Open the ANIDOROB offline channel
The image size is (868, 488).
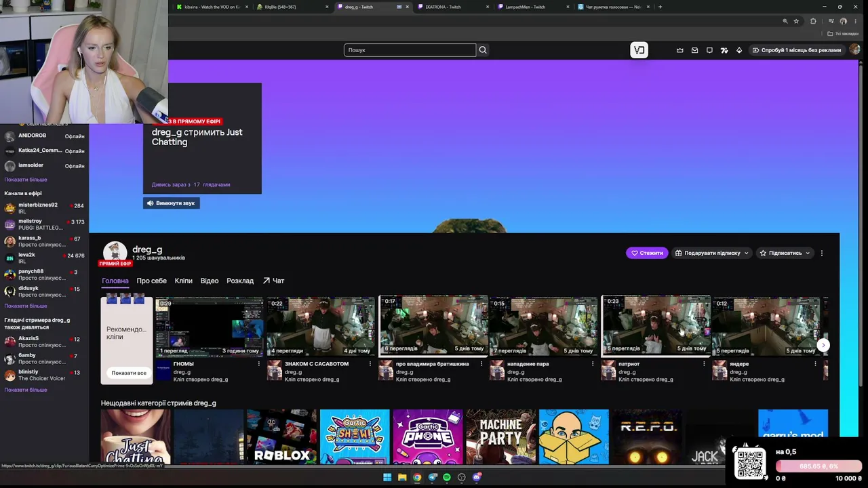coord(44,136)
